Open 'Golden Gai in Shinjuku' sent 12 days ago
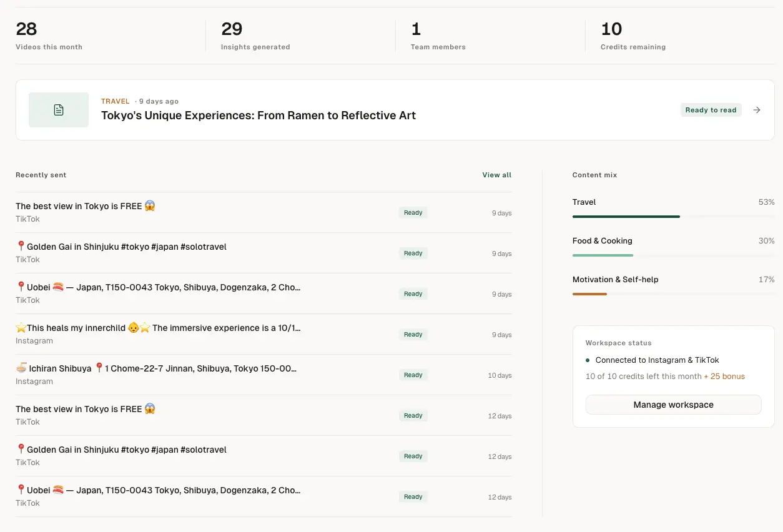The width and height of the screenshot is (783, 532). click(263, 456)
